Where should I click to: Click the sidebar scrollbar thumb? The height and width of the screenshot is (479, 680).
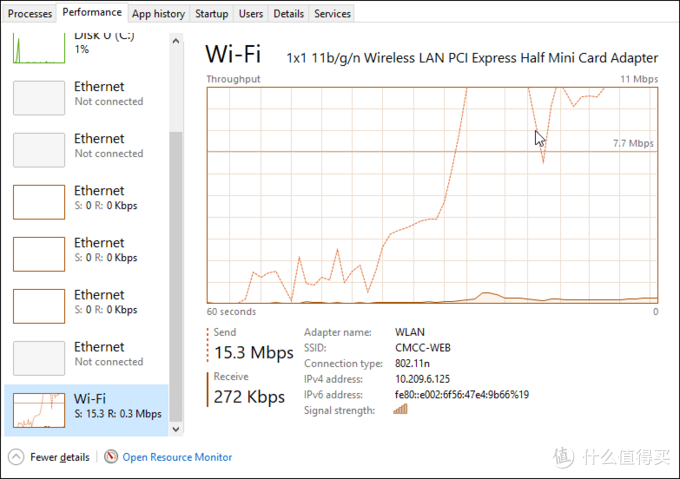click(176, 276)
